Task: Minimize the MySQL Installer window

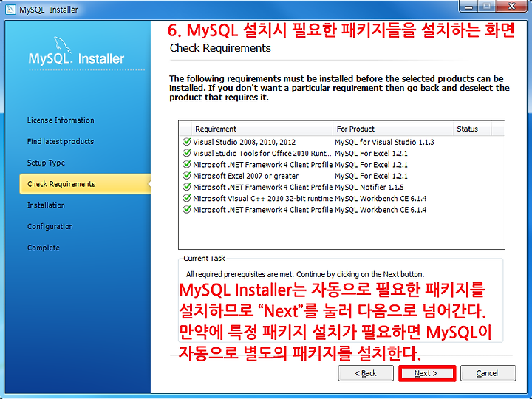Action: [470, 7]
